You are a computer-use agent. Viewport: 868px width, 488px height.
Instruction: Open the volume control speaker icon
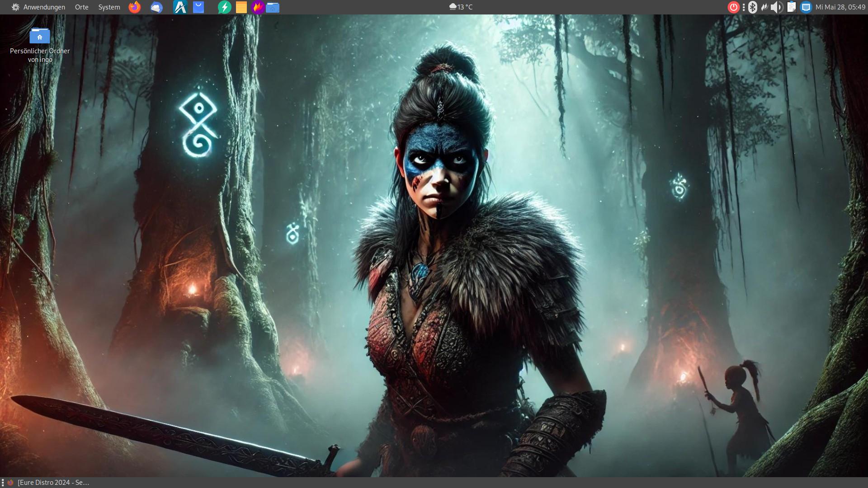[x=777, y=7]
